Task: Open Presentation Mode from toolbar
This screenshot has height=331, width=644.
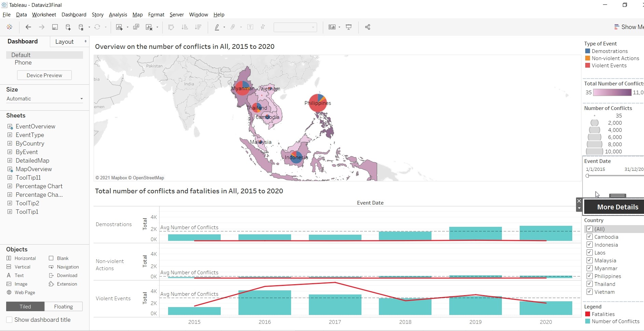Action: tap(348, 27)
